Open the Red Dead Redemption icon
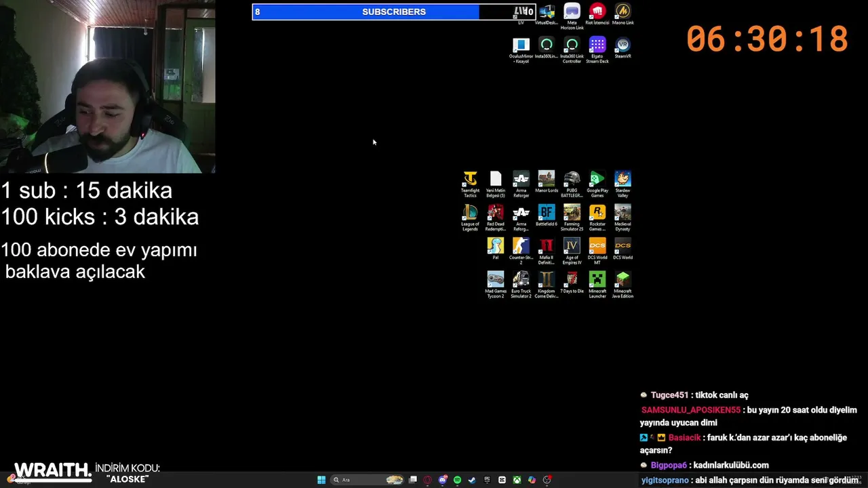 [x=496, y=218]
